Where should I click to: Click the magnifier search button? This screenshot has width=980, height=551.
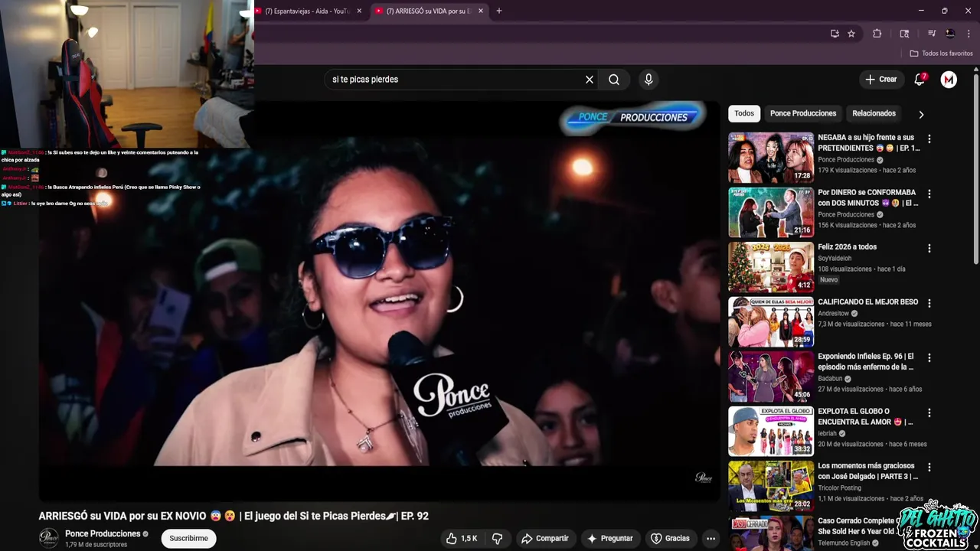(614, 80)
